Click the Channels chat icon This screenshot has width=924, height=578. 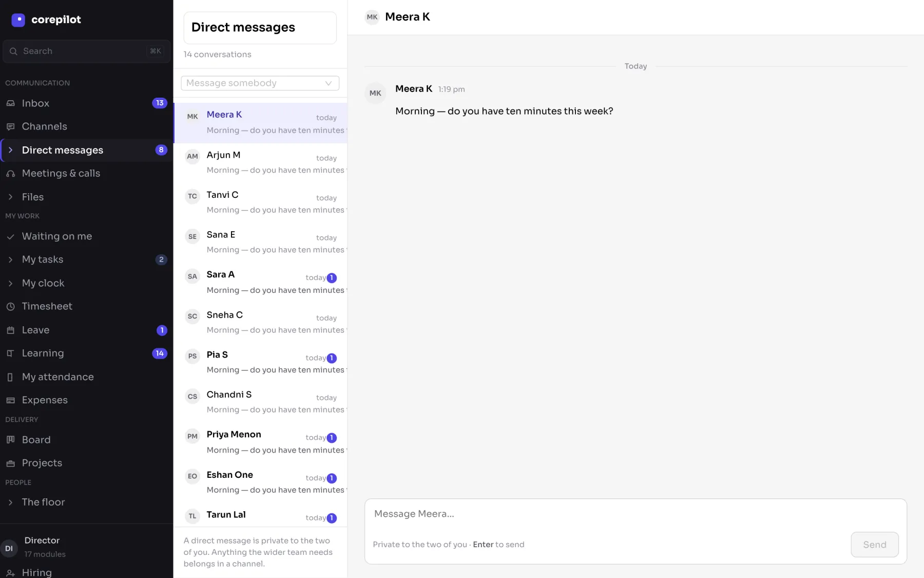pyautogui.click(x=10, y=126)
